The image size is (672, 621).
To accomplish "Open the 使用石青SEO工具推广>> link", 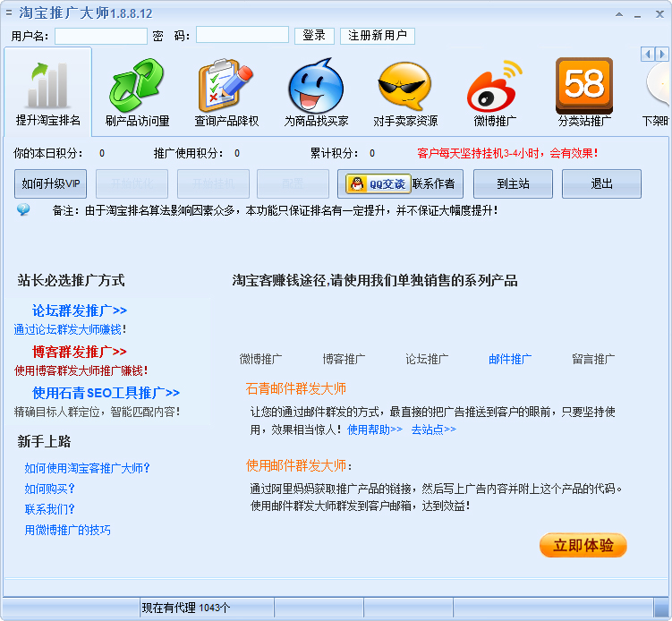I will click(106, 393).
